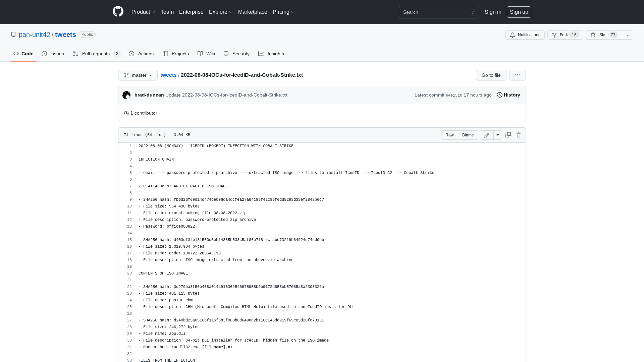Open pan-unit42 owner profile link
The height and width of the screenshot is (362, 644).
[x=35, y=35]
